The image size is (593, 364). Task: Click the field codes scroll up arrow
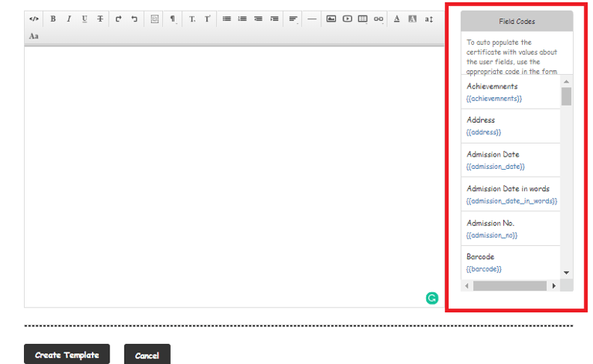pyautogui.click(x=566, y=82)
